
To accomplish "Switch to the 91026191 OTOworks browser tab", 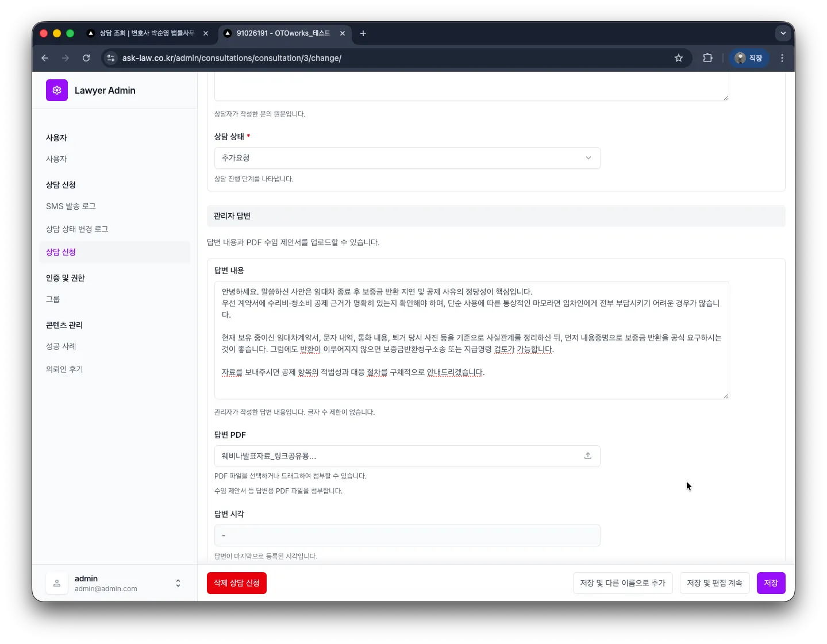I will 282,33.
